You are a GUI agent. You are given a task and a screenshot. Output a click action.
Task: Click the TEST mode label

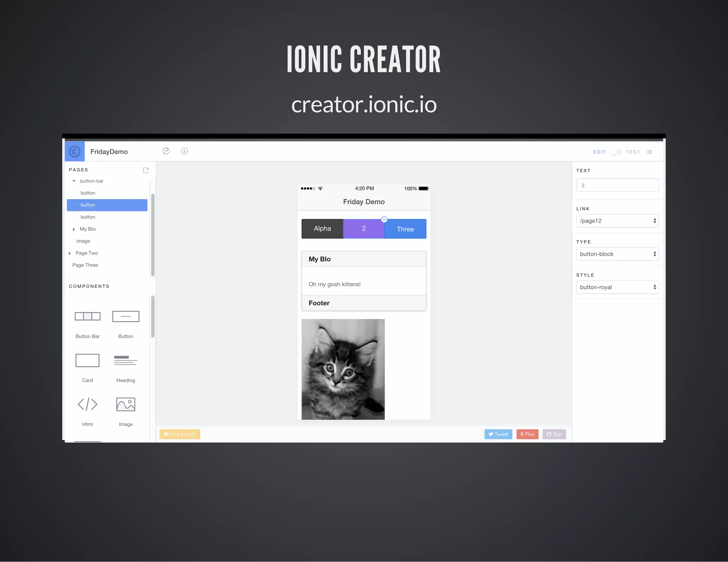point(633,152)
